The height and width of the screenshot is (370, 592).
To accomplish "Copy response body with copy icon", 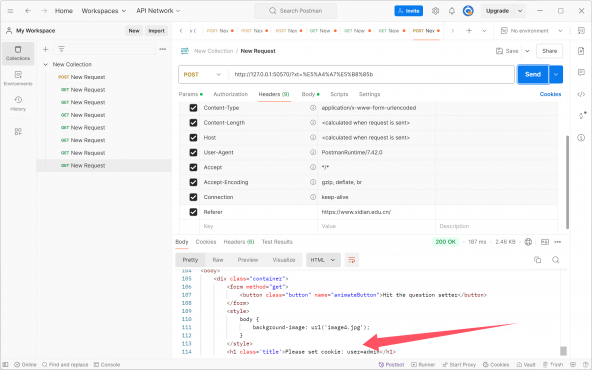I will [x=537, y=260].
